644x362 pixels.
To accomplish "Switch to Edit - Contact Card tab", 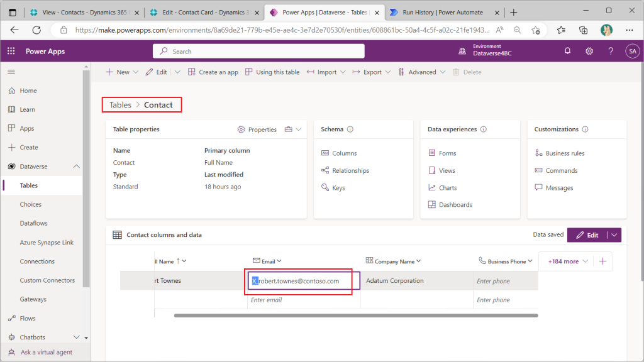I will pyautogui.click(x=206, y=13).
